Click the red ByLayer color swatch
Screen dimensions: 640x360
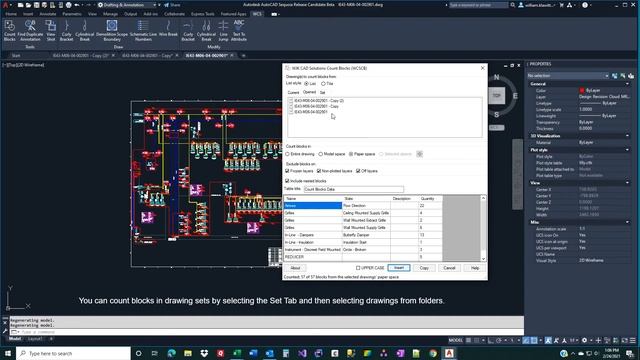pos(582,90)
